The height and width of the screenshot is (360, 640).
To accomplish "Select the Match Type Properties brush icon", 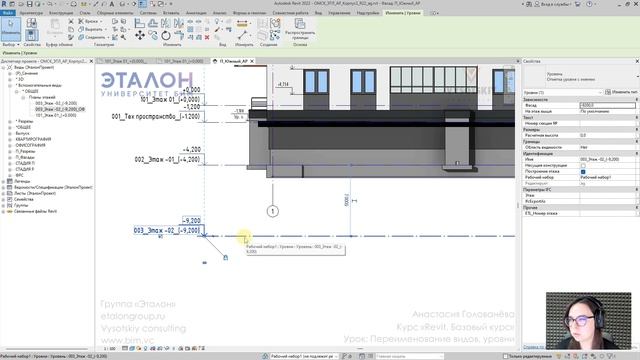I will click(71, 37).
